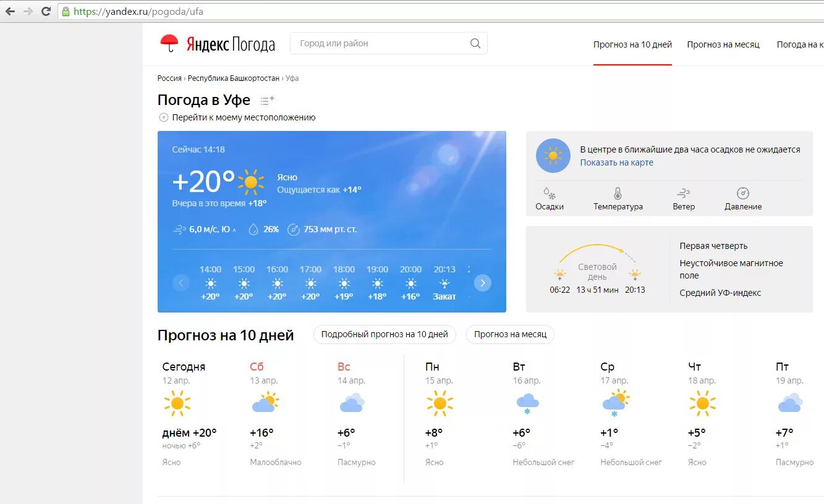Click the Средний УФ-индекс text
Viewport: 824px width, 504px height.
coord(720,293)
